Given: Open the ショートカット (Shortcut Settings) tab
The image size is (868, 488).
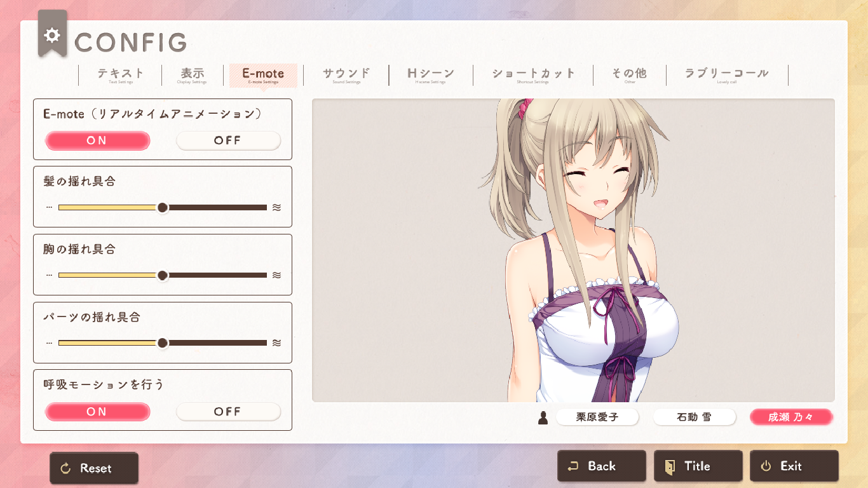Looking at the screenshot, I should [x=533, y=75].
